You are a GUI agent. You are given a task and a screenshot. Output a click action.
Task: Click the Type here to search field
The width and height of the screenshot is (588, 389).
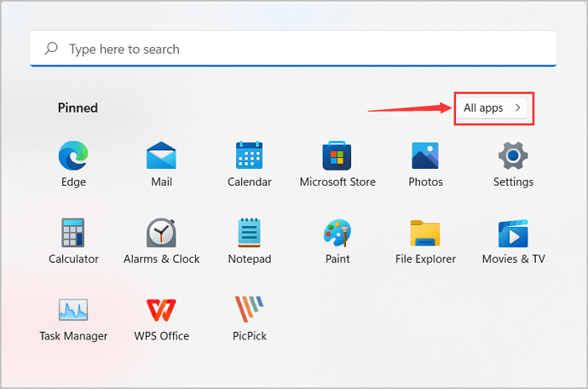(294, 50)
